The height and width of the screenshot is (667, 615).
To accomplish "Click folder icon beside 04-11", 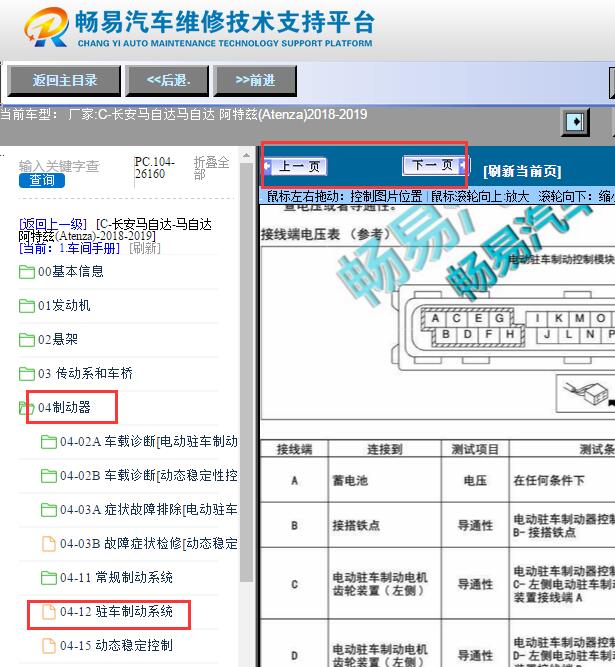I will [x=49, y=578].
